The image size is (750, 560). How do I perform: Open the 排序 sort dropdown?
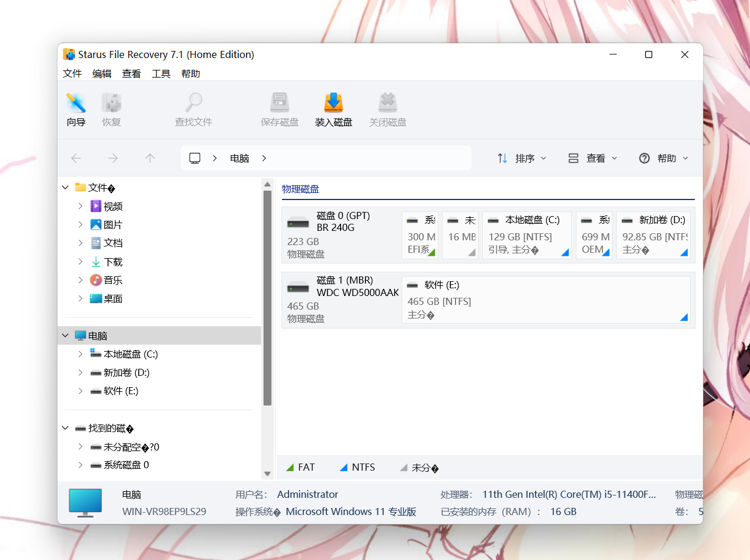coord(521,158)
